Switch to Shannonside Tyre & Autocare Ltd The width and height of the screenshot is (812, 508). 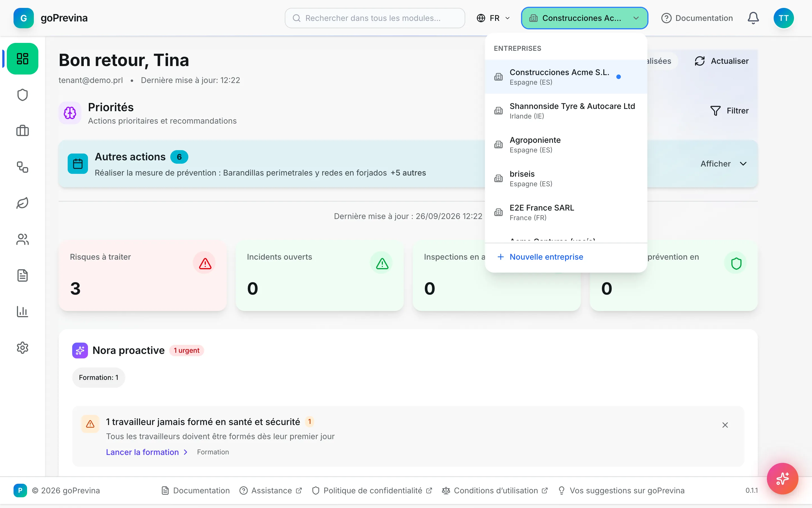[566, 111]
